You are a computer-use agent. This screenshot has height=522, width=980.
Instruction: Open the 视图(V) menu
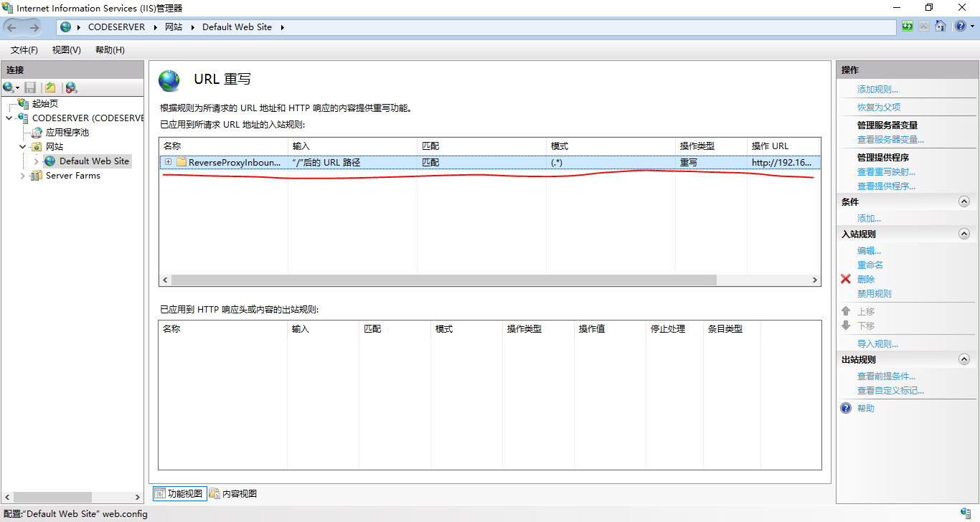[x=66, y=50]
